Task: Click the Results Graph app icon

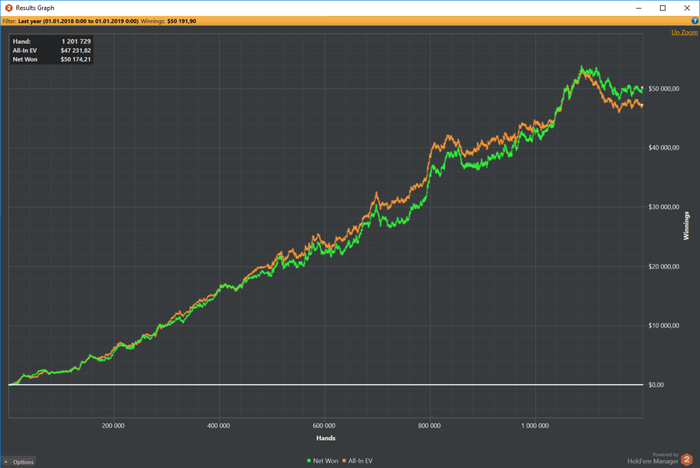Action: [x=8, y=8]
